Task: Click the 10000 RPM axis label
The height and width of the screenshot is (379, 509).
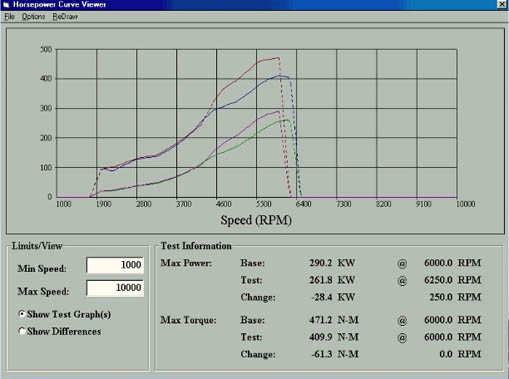Action: [x=465, y=204]
